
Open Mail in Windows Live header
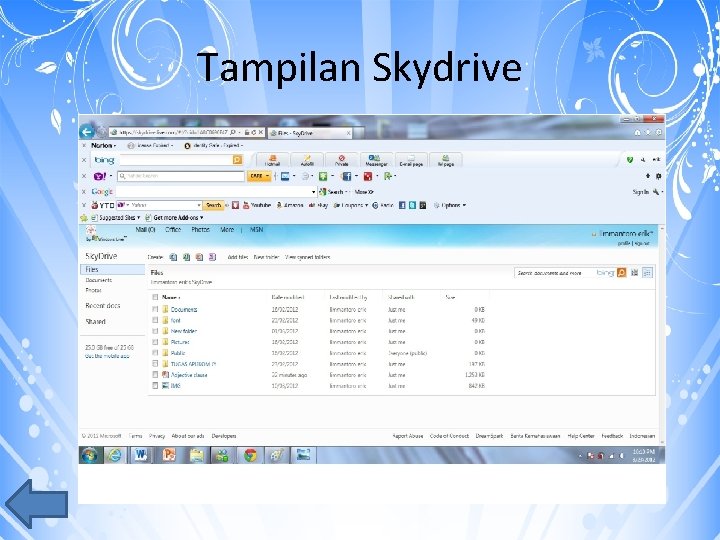tap(146, 230)
